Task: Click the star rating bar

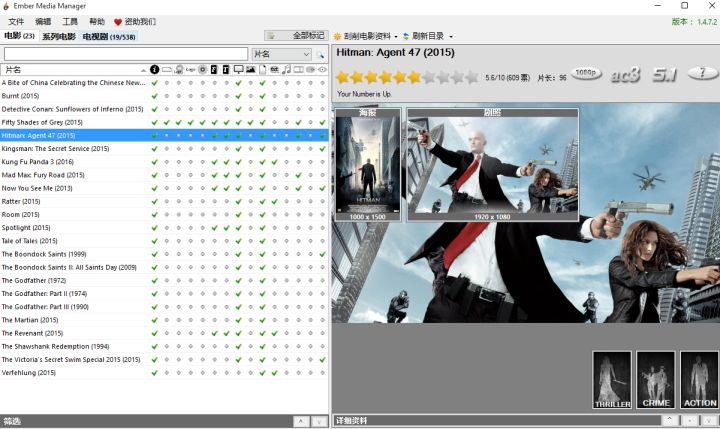Action: 407,77
